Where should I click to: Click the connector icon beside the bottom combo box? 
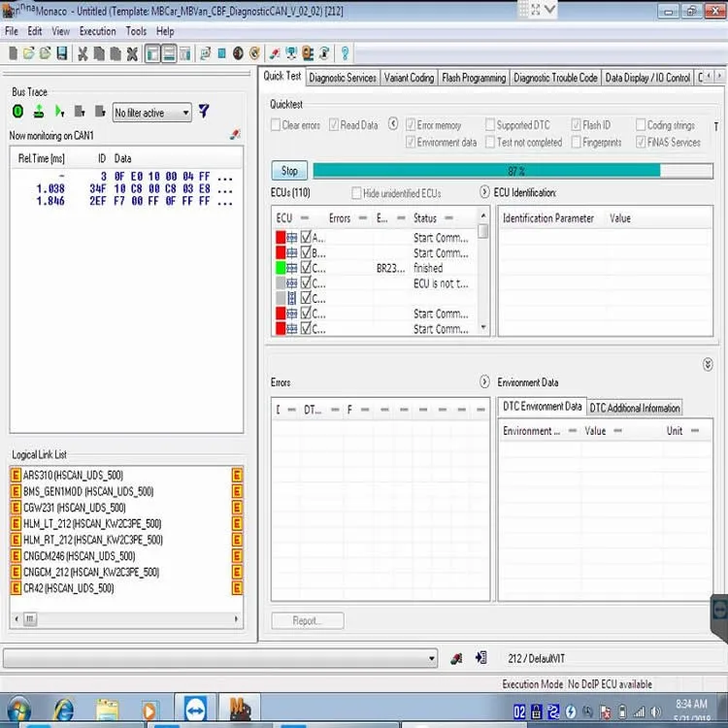coord(456,658)
